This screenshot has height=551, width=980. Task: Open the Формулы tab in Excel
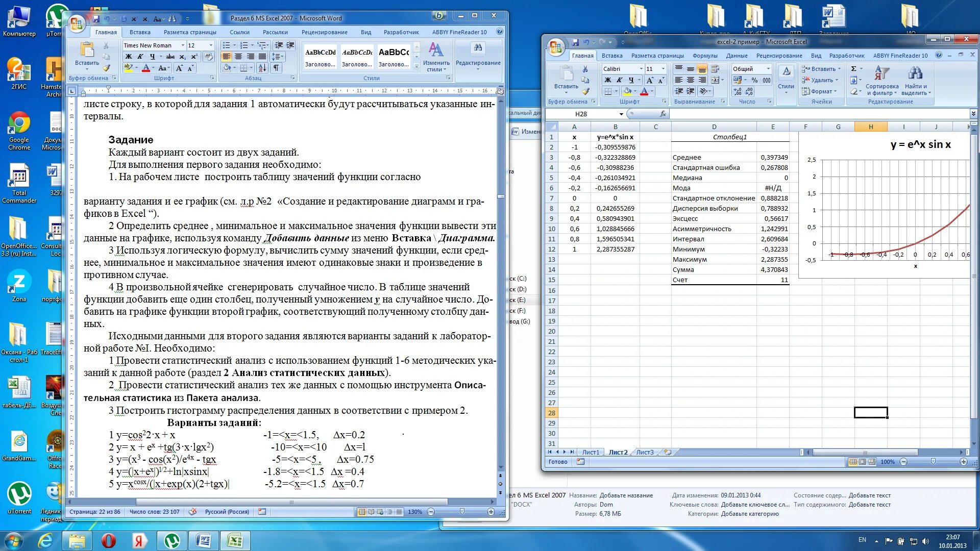click(x=704, y=56)
